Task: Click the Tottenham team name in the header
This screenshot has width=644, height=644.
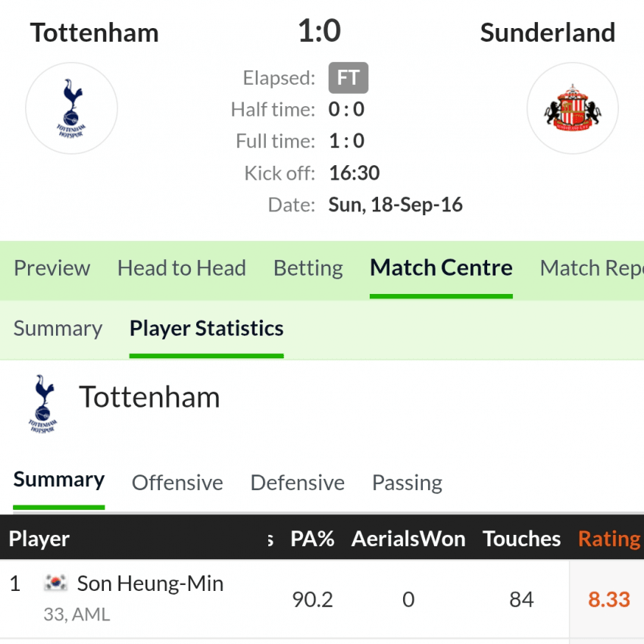Action: click(x=95, y=33)
